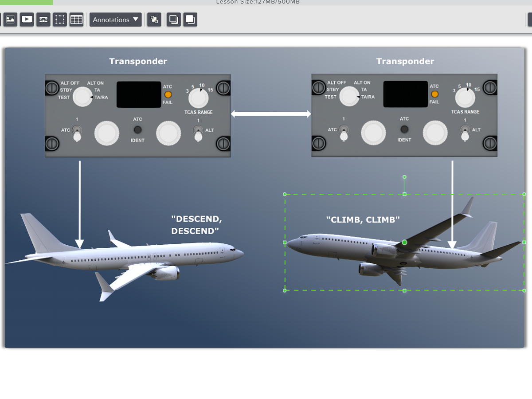Click the top-right corner handle of selection
This screenshot has height=399, width=532.
pyautogui.click(x=524, y=194)
